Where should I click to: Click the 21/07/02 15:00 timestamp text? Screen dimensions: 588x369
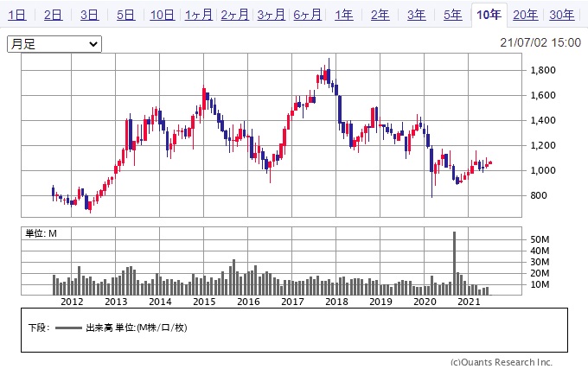540,42
